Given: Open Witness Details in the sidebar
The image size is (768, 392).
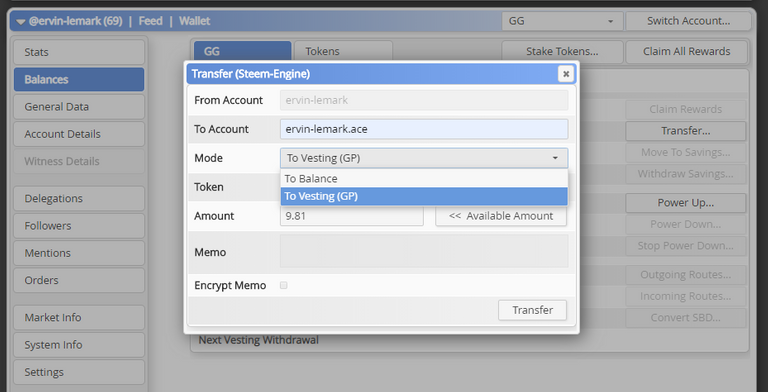Looking at the screenshot, I should click(x=79, y=161).
